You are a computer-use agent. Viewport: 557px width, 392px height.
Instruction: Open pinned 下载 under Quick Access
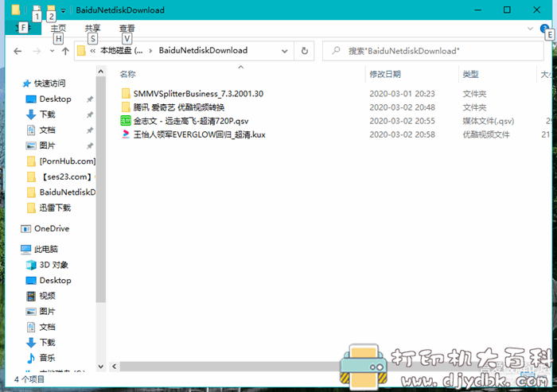[47, 114]
